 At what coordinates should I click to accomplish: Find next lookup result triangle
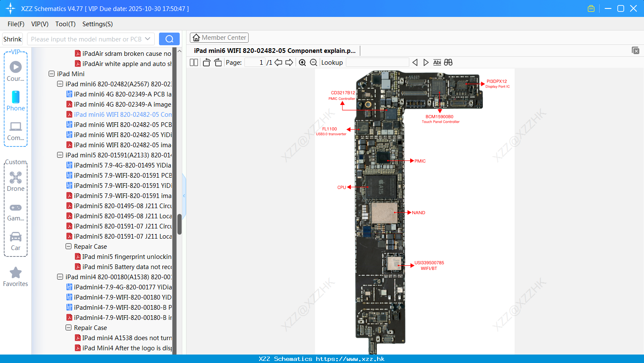[426, 62]
